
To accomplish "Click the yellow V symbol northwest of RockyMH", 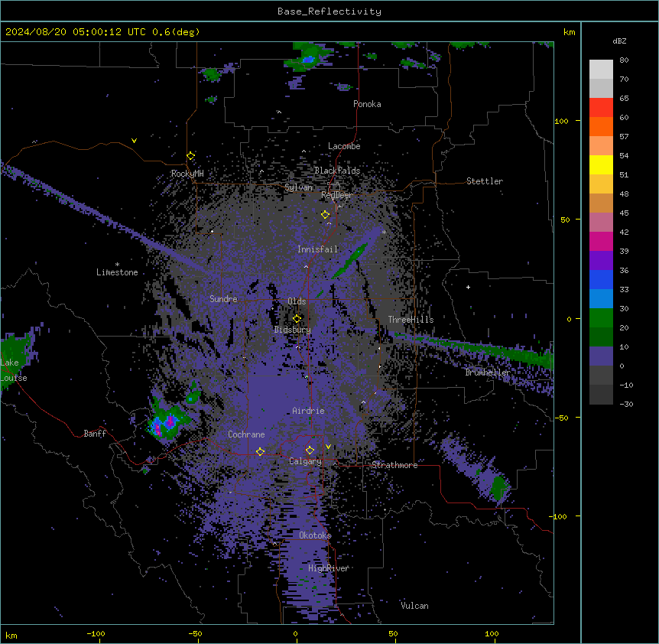I will (134, 141).
